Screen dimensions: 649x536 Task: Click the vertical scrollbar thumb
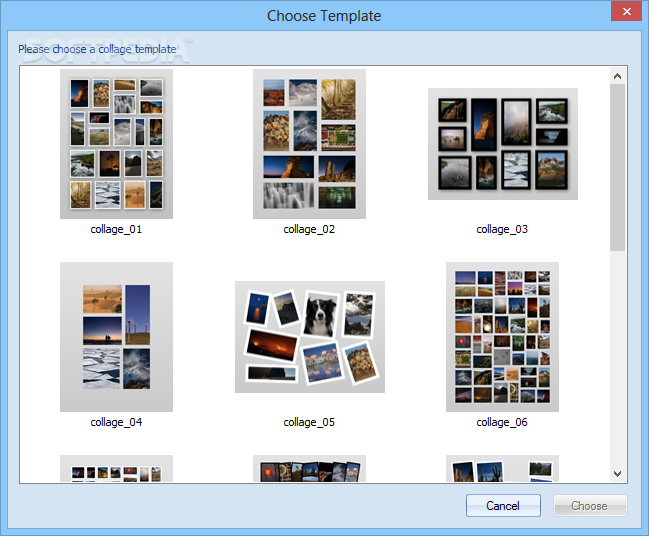click(x=618, y=167)
